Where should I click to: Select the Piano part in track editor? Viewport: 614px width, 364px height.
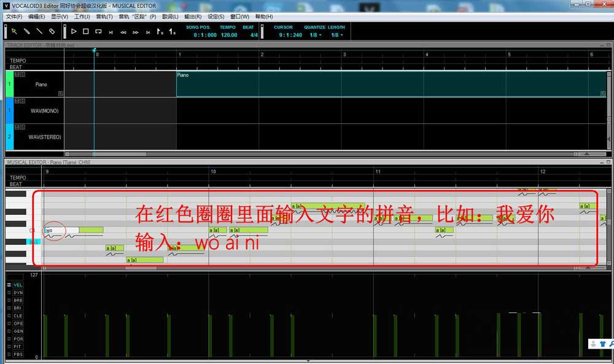tap(392, 83)
